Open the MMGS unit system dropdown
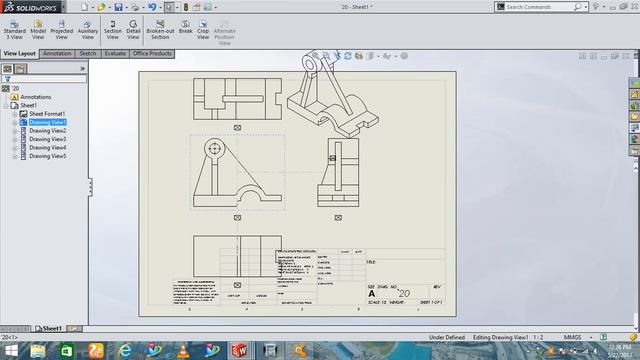The image size is (640, 360). (x=590, y=337)
